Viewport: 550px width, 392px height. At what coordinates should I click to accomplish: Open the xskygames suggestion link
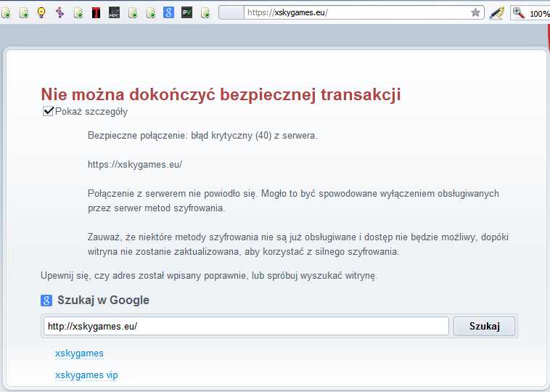[79, 354]
